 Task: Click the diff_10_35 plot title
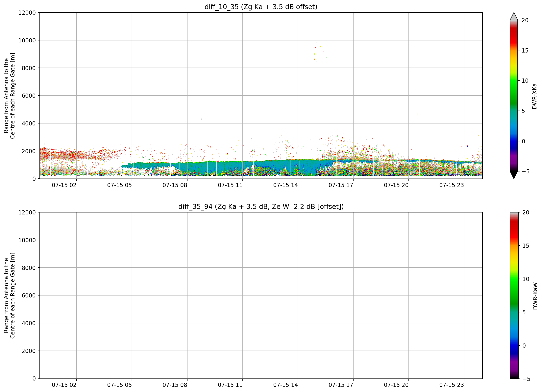pos(261,7)
